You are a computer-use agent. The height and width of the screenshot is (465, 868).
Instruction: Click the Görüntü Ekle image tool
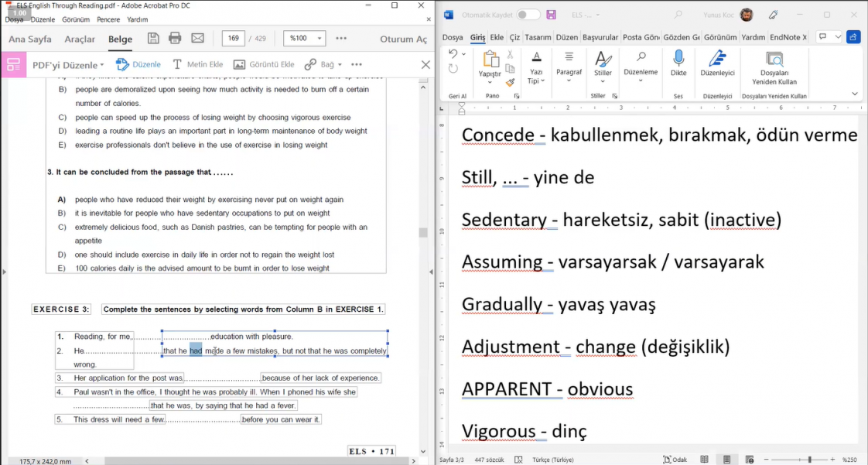coord(264,65)
